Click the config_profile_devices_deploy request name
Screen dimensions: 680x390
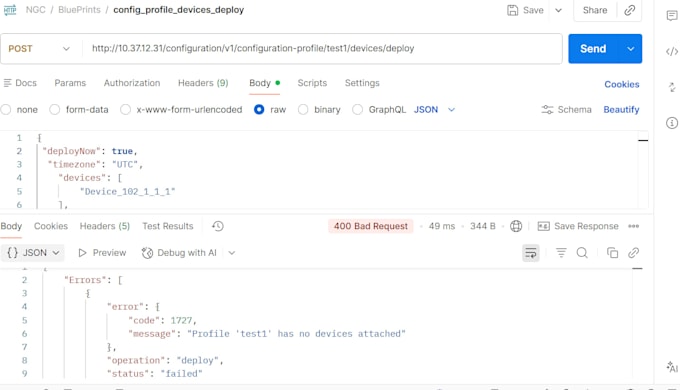tap(179, 10)
